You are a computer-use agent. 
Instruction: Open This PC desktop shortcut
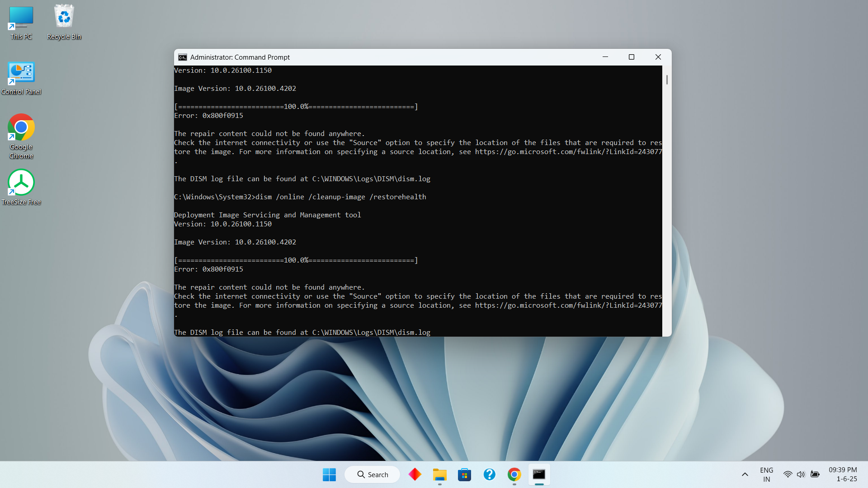click(x=21, y=23)
